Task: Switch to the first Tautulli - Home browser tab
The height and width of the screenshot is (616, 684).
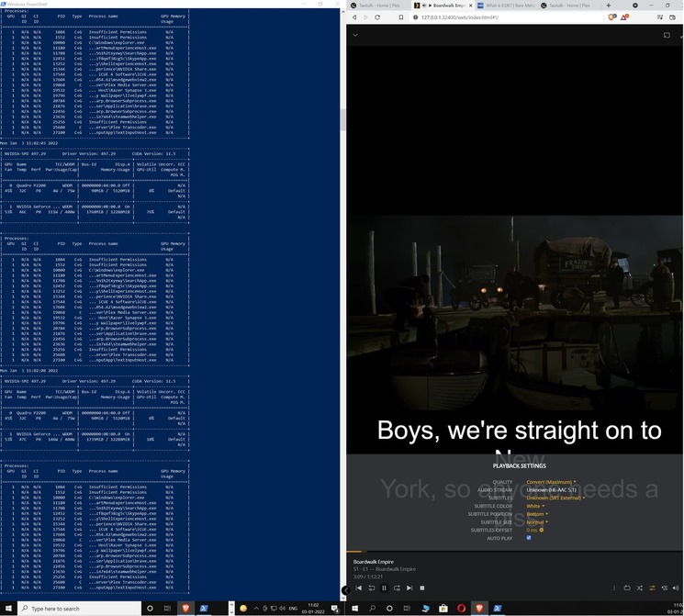Action: (377, 6)
